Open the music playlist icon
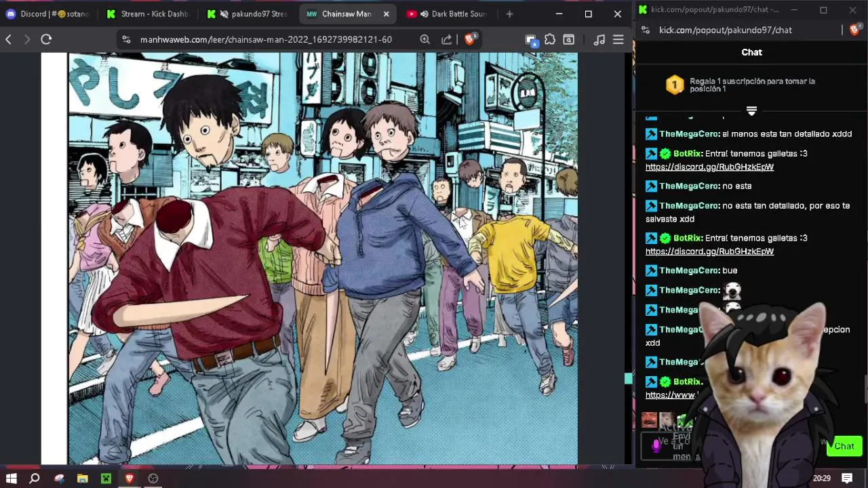 pyautogui.click(x=599, y=39)
